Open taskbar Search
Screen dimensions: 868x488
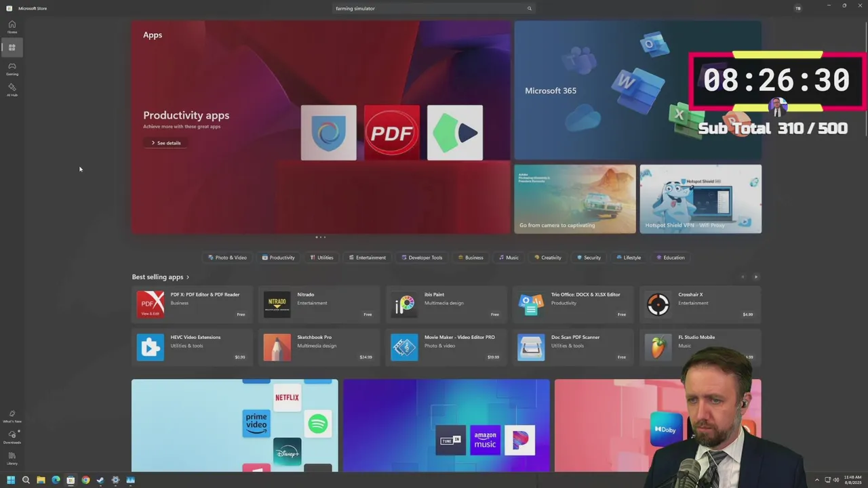pyautogui.click(x=26, y=480)
